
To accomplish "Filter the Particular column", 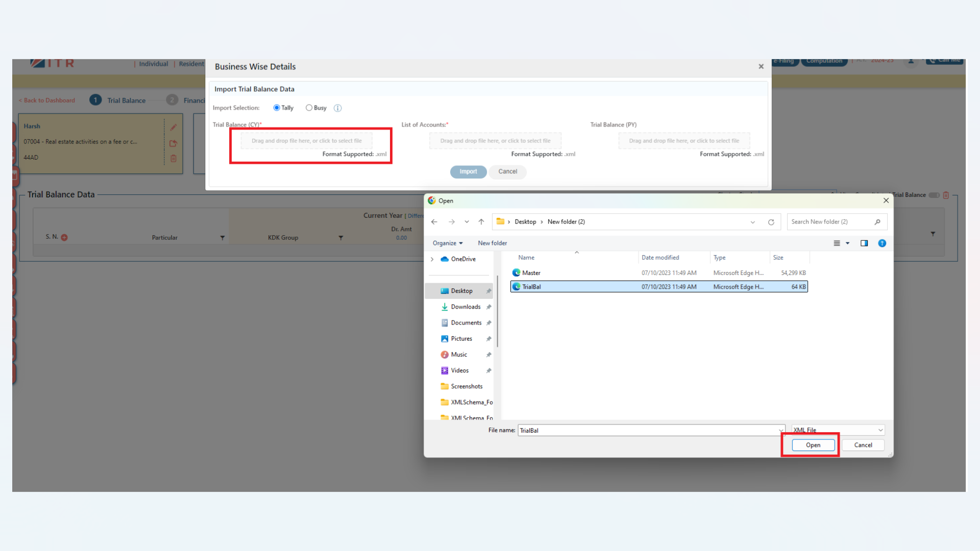I will 223,238.
